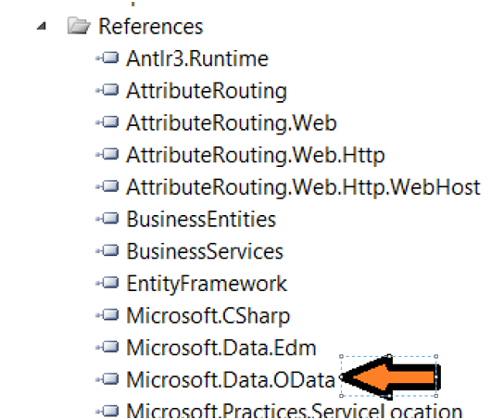The width and height of the screenshot is (504, 420).
Task: Select Microsoft.Data.OData reference name
Action: click(231, 380)
